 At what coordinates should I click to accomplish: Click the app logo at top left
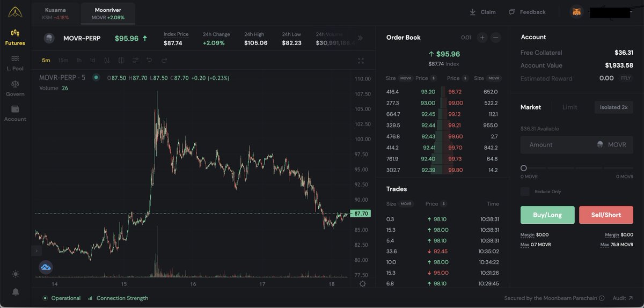[x=15, y=11]
